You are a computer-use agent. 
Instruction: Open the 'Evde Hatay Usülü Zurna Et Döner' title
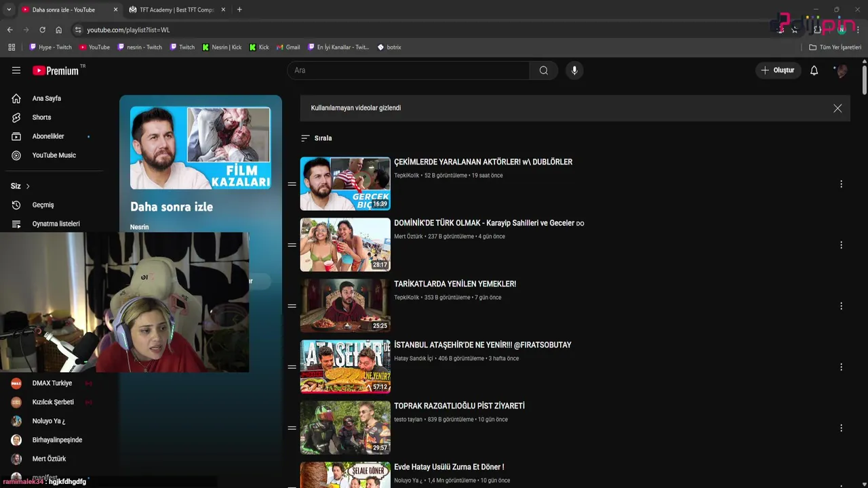(449, 467)
